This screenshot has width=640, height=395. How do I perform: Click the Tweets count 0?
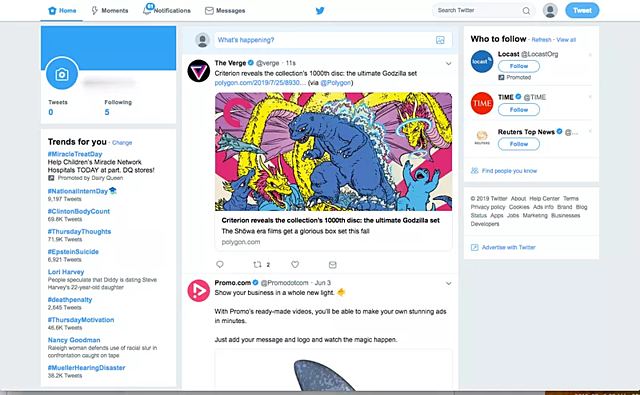tap(51, 112)
